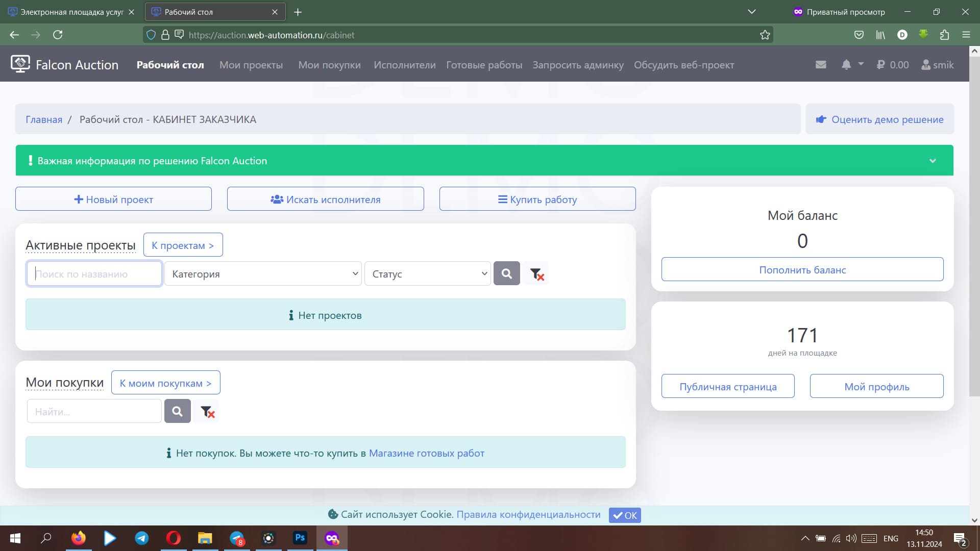
Task: Clear project filters with funnel icon
Action: [x=536, y=274]
